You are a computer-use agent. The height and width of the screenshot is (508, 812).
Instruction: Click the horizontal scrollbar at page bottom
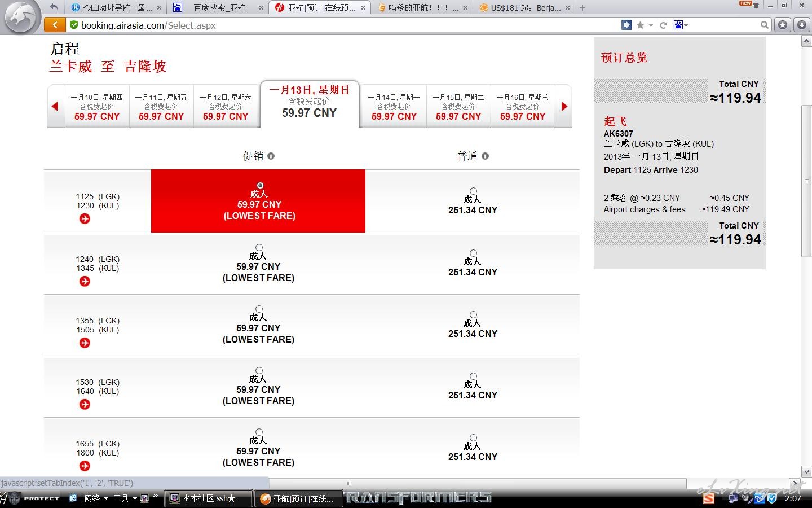350,484
